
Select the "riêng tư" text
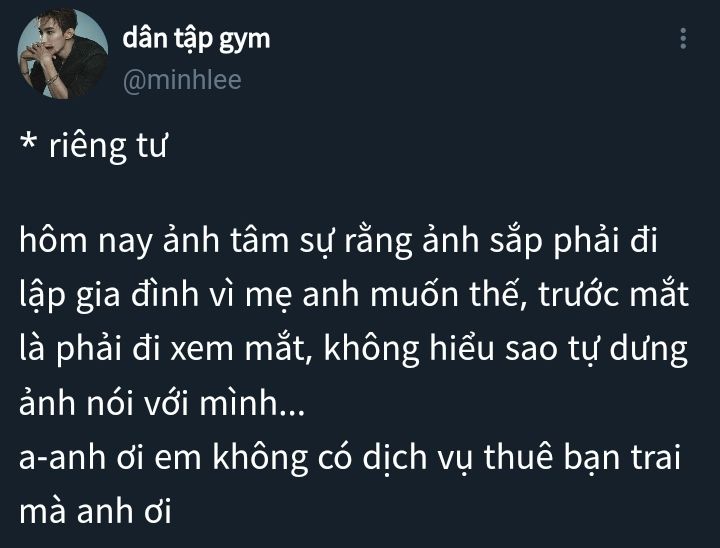point(108,147)
